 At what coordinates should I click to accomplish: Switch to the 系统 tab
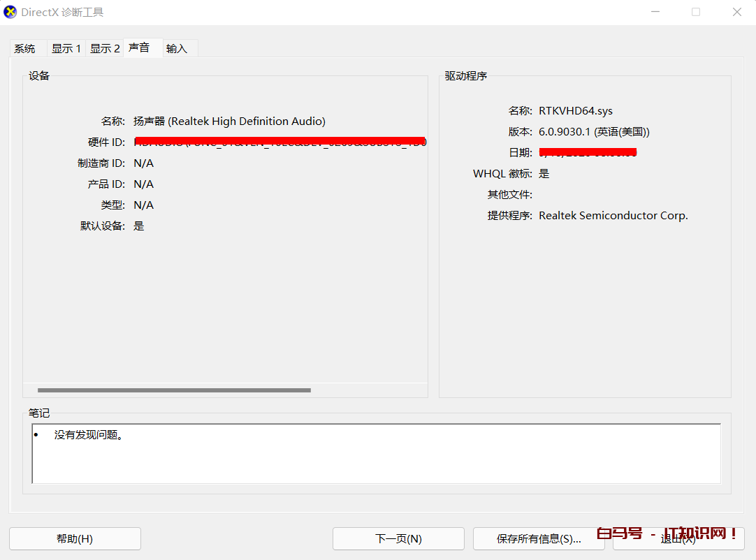point(25,49)
